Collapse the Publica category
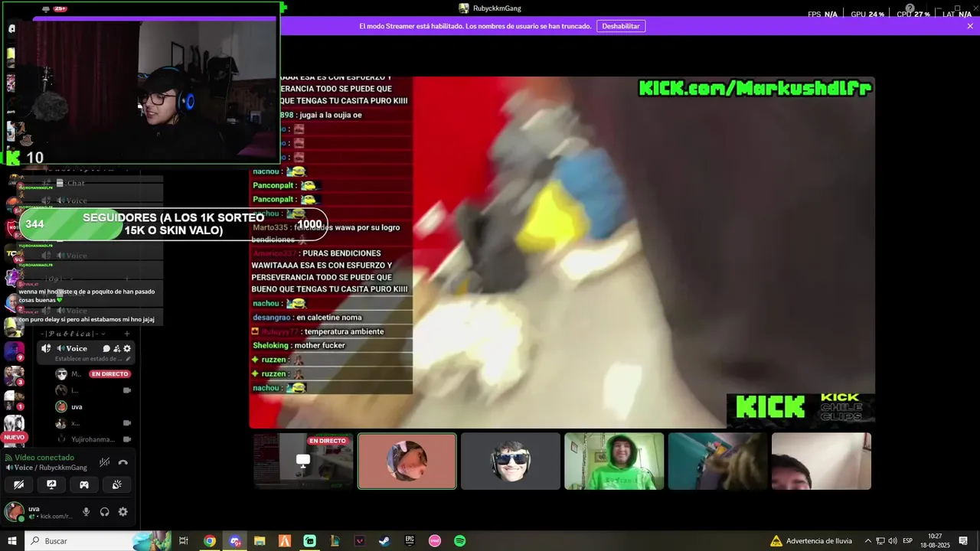Image resolution: width=980 pixels, height=551 pixels. [72, 334]
